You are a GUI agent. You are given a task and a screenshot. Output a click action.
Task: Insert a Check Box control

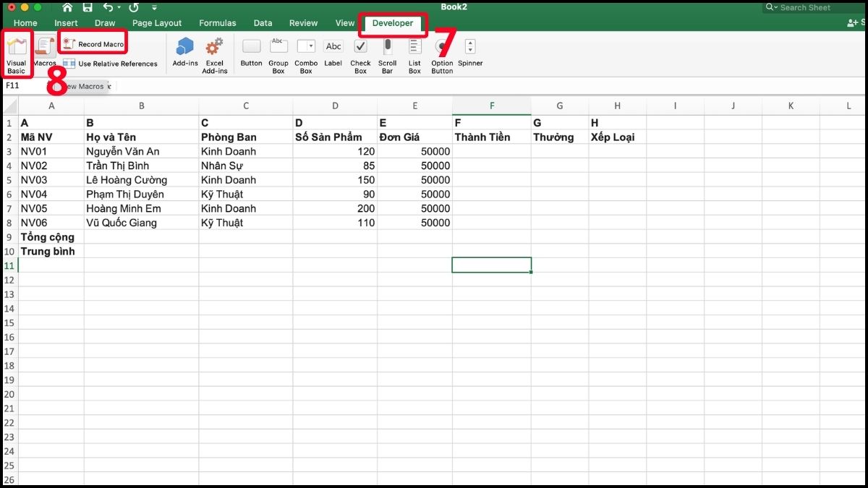360,56
